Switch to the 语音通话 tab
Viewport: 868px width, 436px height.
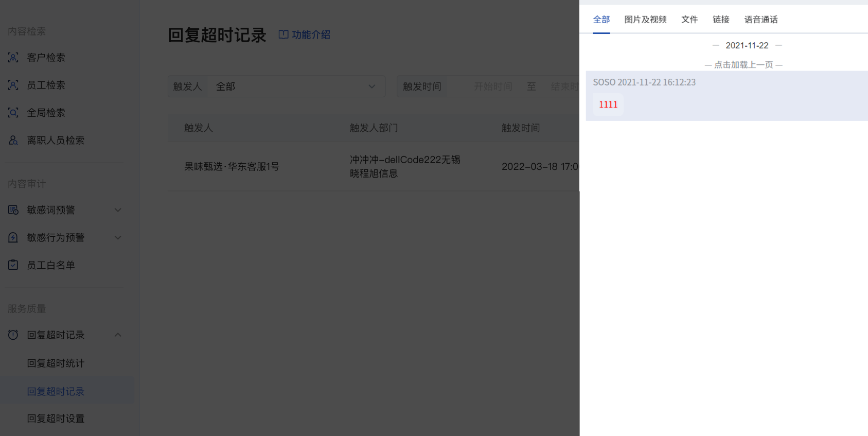coord(761,20)
